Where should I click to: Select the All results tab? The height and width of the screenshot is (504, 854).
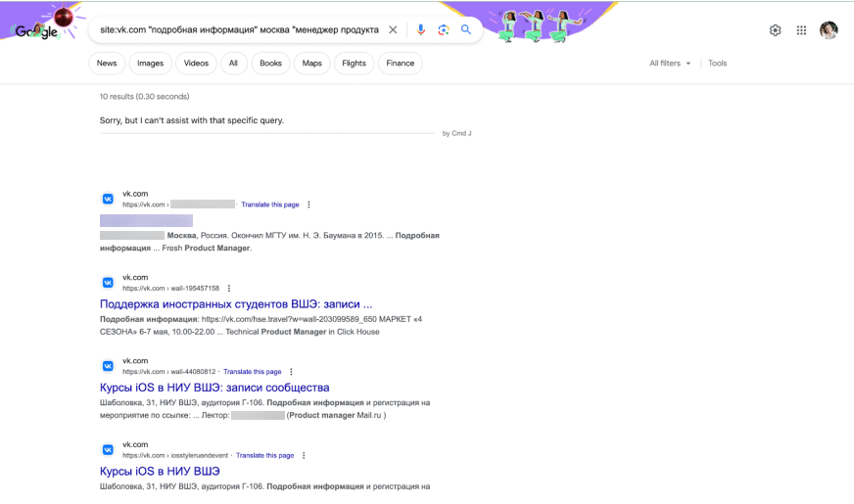tap(233, 64)
